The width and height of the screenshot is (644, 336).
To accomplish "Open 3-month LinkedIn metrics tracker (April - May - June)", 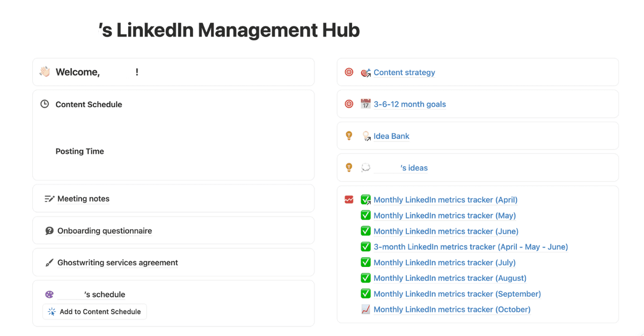I will click(471, 247).
